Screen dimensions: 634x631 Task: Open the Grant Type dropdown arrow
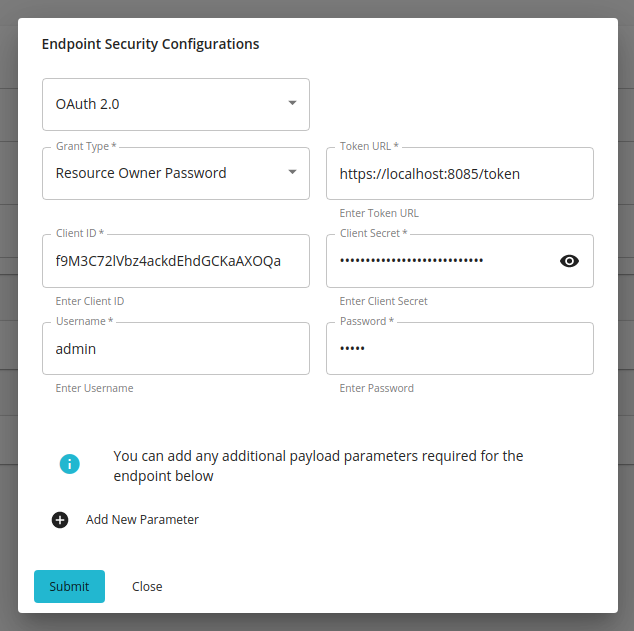(x=292, y=173)
